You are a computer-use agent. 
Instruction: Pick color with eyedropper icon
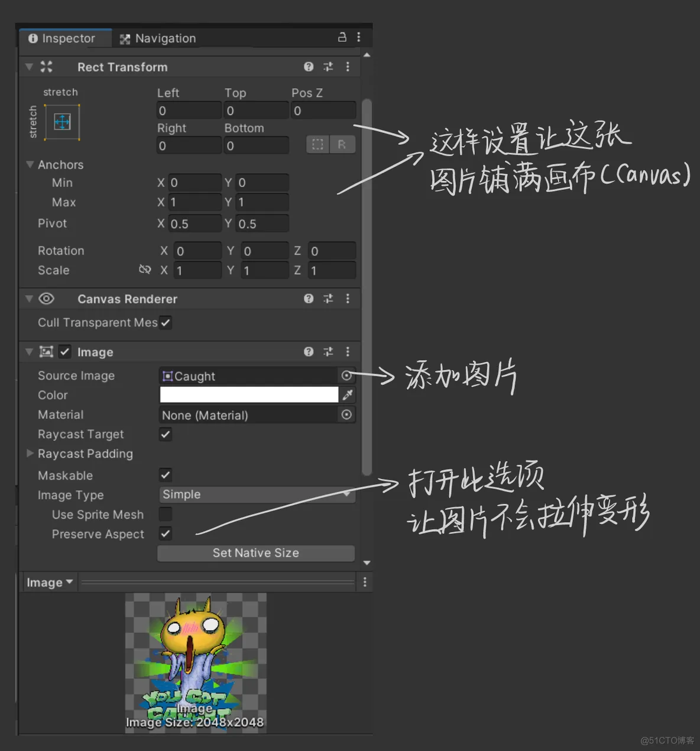tap(348, 395)
